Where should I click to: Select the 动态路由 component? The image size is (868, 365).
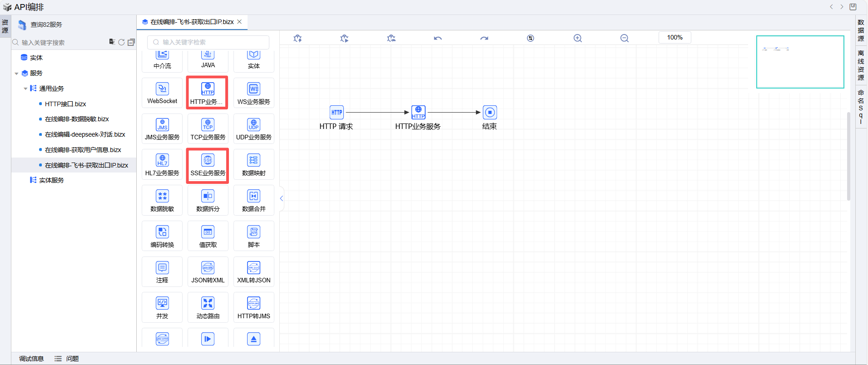(208, 308)
